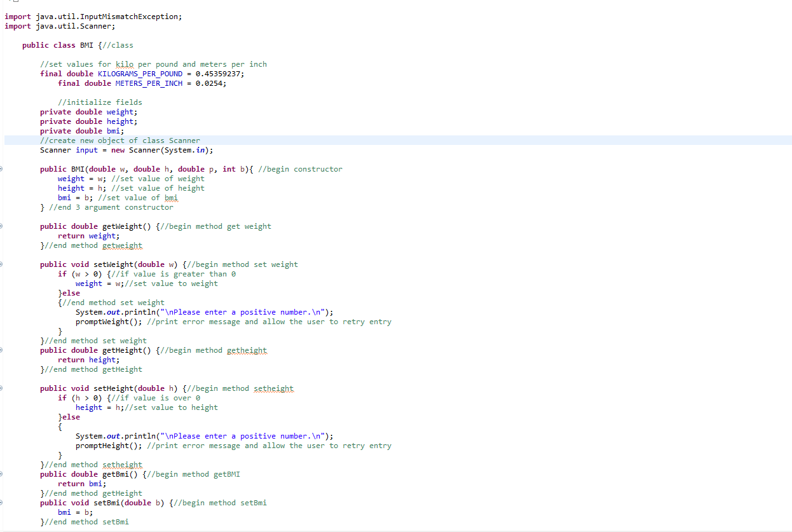
Task: Click the underlined word kilo in the comment
Action: click(125, 64)
